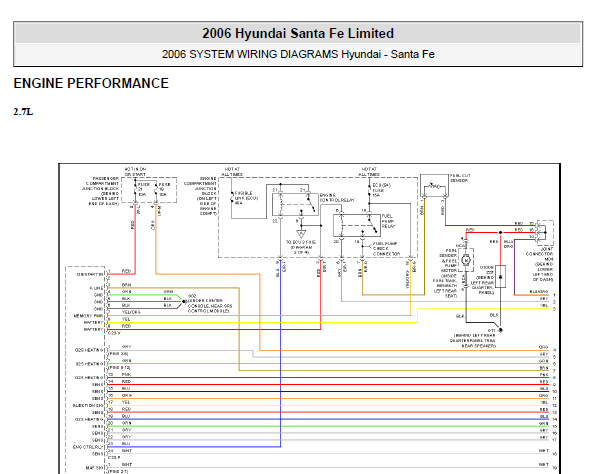The image size is (607, 474).
Task: Click the "2006 Hyundai Santa Fe Limited" title
Action: coord(298,33)
